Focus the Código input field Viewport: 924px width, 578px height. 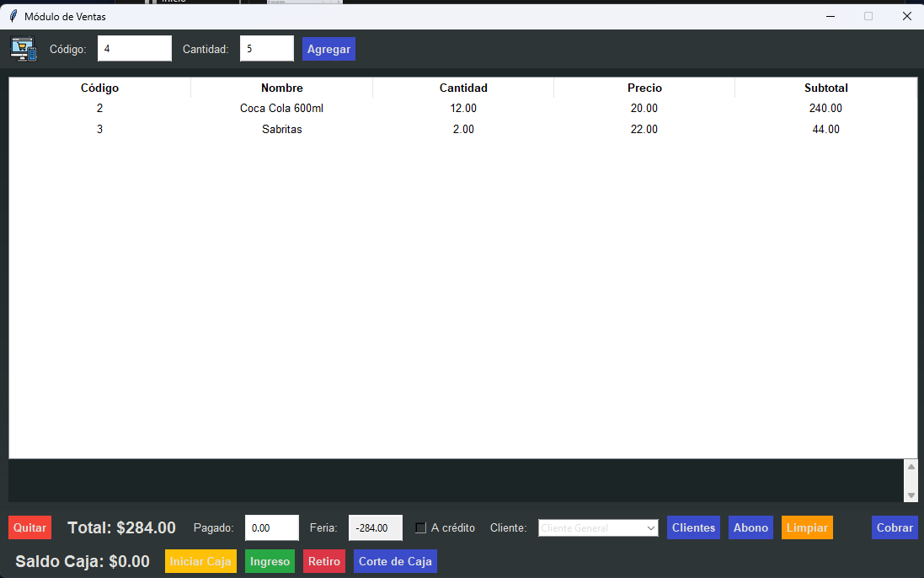[135, 48]
